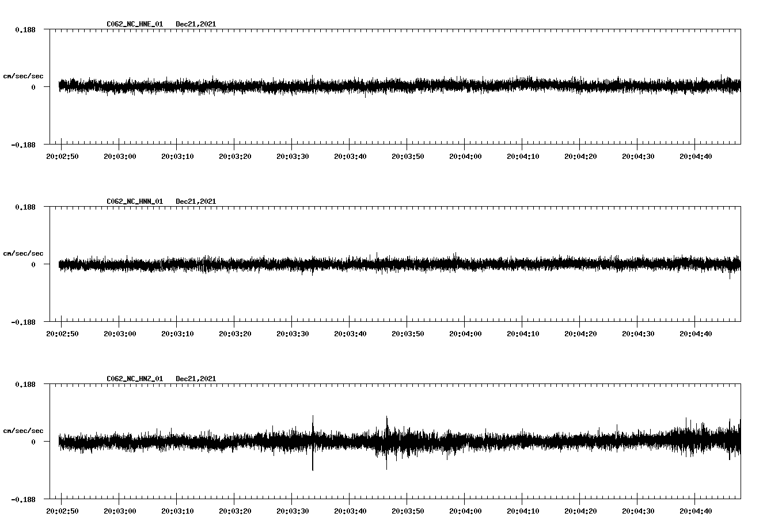
Task: Click -0.188 lower limit on HNE axis
Action: point(23,145)
